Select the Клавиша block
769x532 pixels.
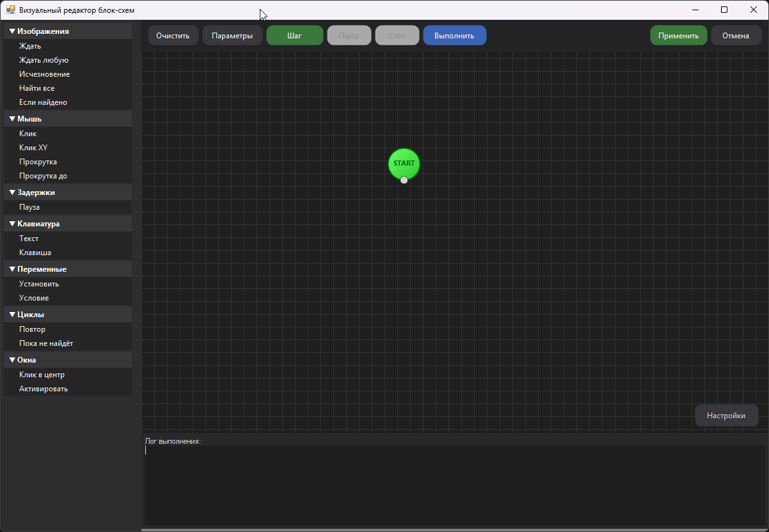[35, 253]
